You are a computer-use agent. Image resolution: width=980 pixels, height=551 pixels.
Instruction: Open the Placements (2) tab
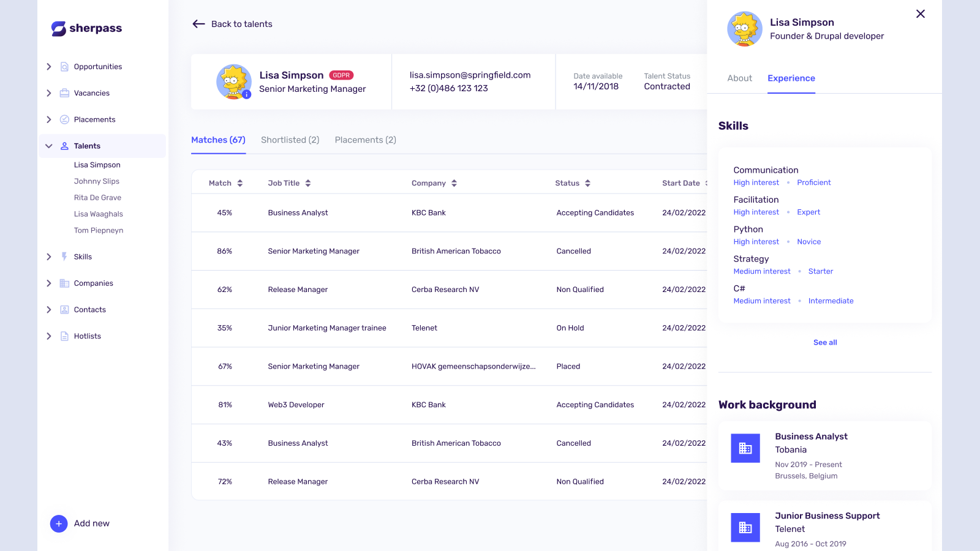[x=366, y=140]
